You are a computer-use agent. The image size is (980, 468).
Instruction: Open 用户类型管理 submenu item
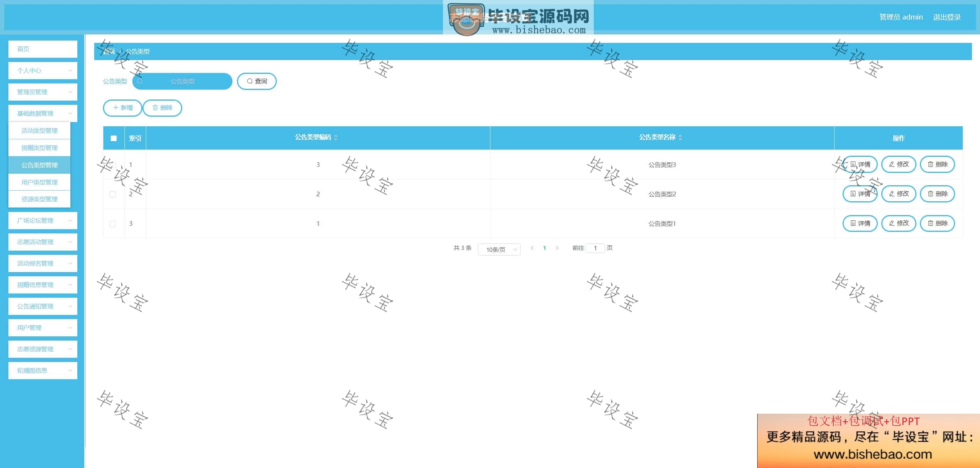pos(39,182)
